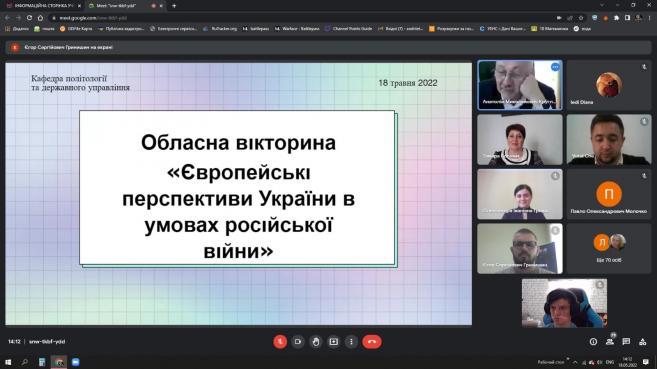Switch to the first browser tab
The width and height of the screenshot is (657, 369).
coord(43,6)
